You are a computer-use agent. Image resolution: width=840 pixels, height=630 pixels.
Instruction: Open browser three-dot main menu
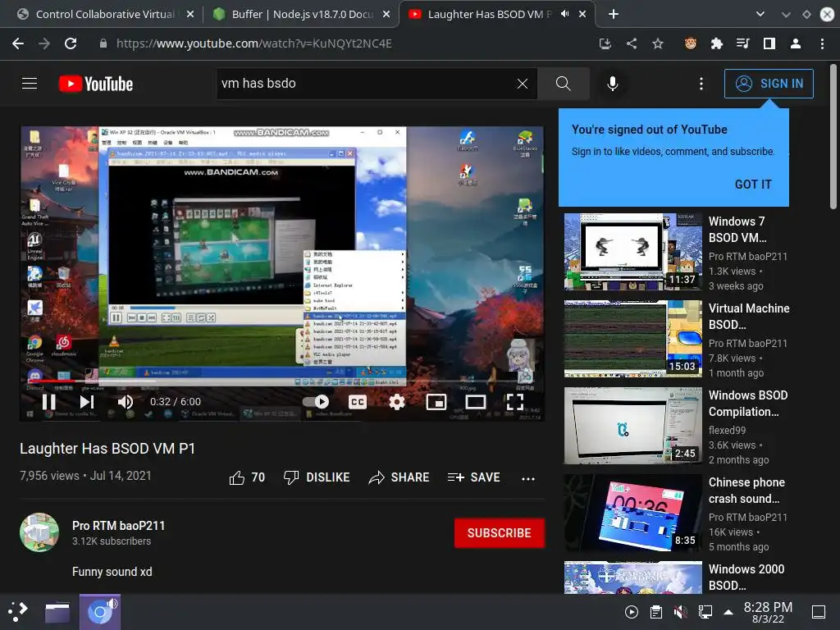822,43
